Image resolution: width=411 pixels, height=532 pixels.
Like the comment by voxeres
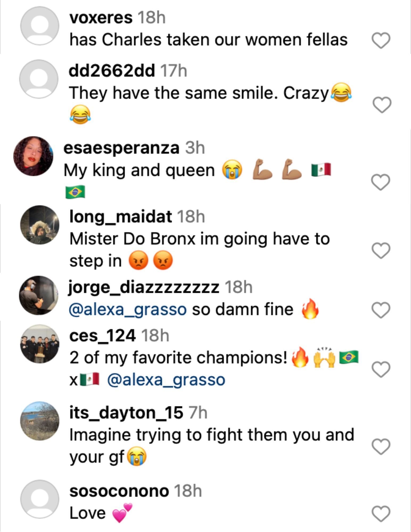pos(381,41)
